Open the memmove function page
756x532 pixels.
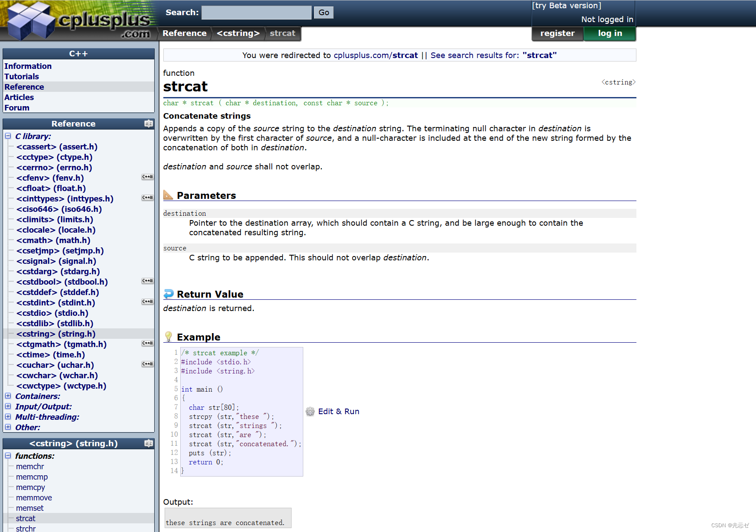[34, 498]
